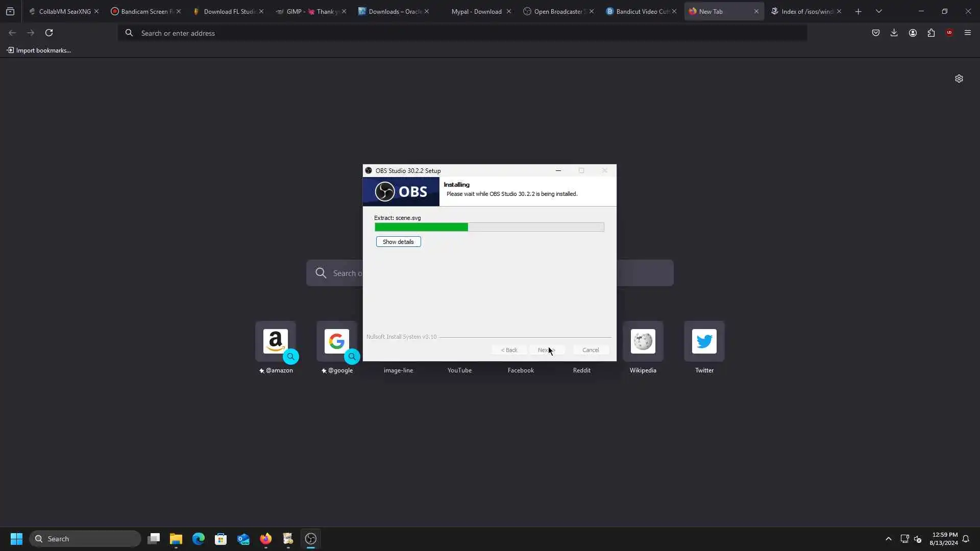The height and width of the screenshot is (551, 980).
Task: Cancel the OBS Studio installation
Action: tap(591, 350)
